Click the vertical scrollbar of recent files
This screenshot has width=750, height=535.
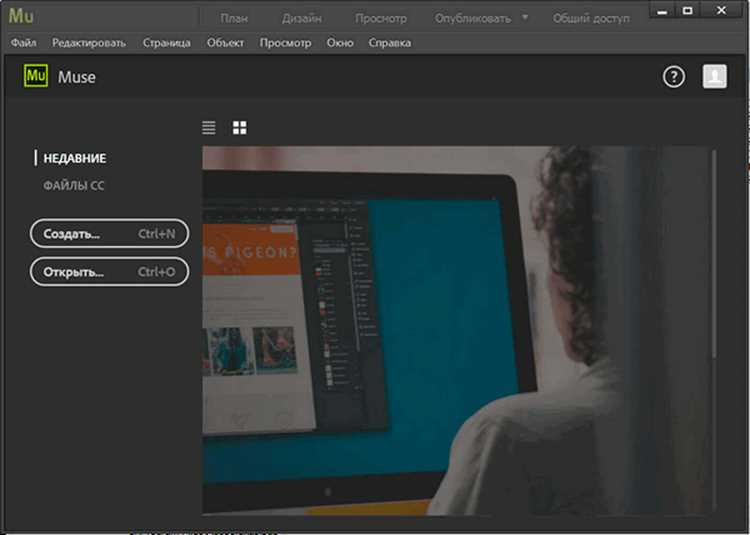[x=714, y=253]
